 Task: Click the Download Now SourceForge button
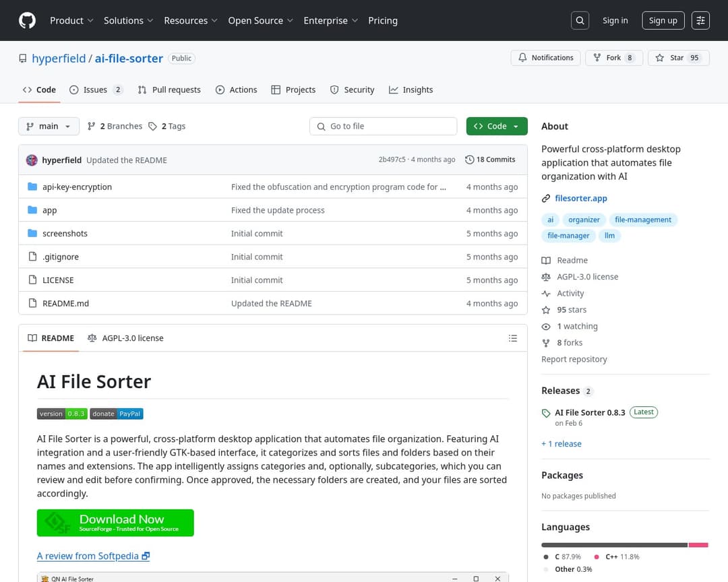115,523
